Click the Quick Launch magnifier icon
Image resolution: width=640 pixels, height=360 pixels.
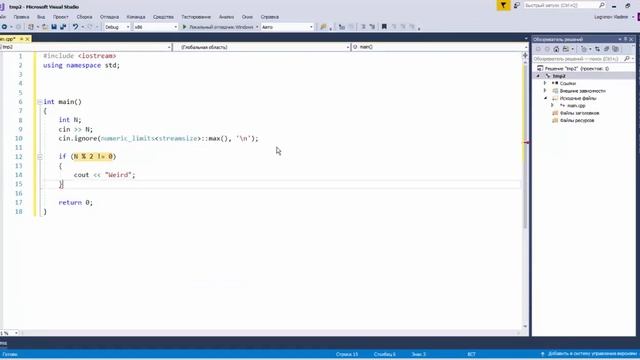(602, 5)
